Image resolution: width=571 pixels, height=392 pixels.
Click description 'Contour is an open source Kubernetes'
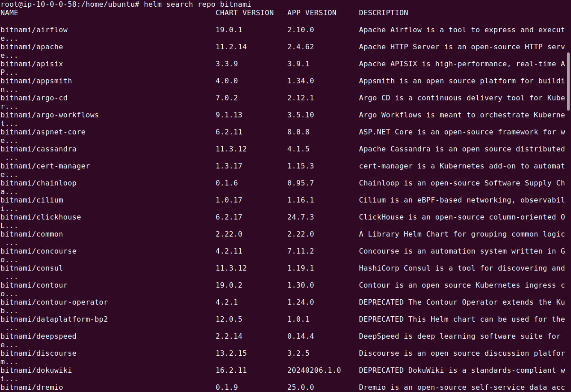pos(440,285)
